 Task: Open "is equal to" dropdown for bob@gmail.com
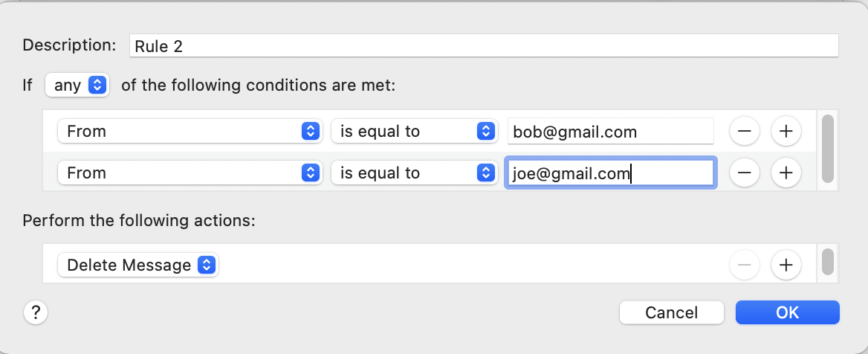(413, 132)
